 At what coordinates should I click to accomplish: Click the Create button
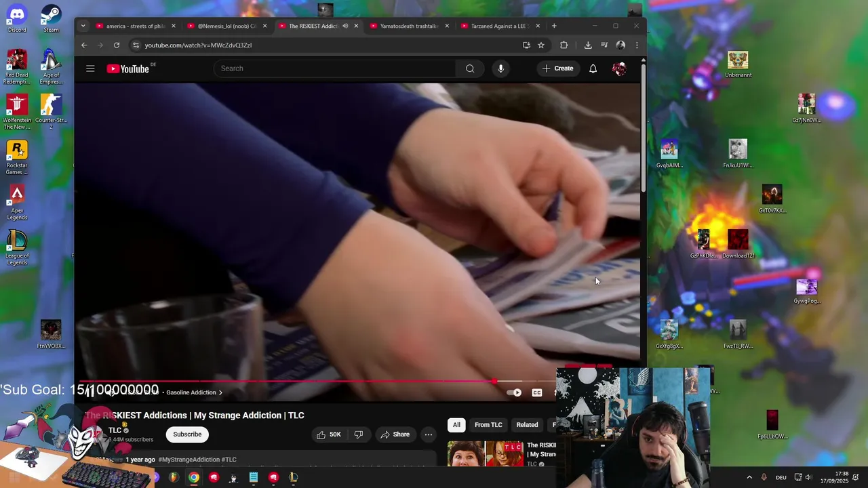click(557, 68)
